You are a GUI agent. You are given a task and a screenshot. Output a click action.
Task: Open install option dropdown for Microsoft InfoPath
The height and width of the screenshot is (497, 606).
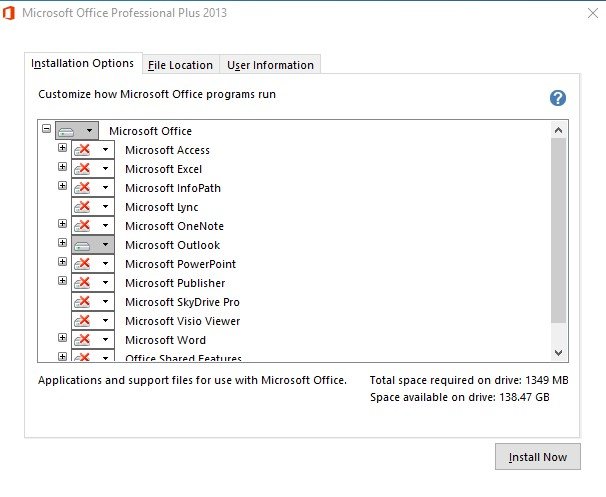click(105, 187)
